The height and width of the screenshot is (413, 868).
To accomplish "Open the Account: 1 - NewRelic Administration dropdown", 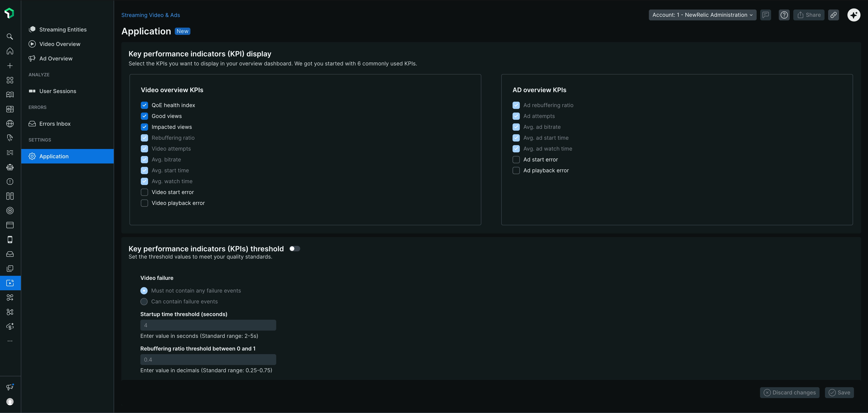I will 702,15.
